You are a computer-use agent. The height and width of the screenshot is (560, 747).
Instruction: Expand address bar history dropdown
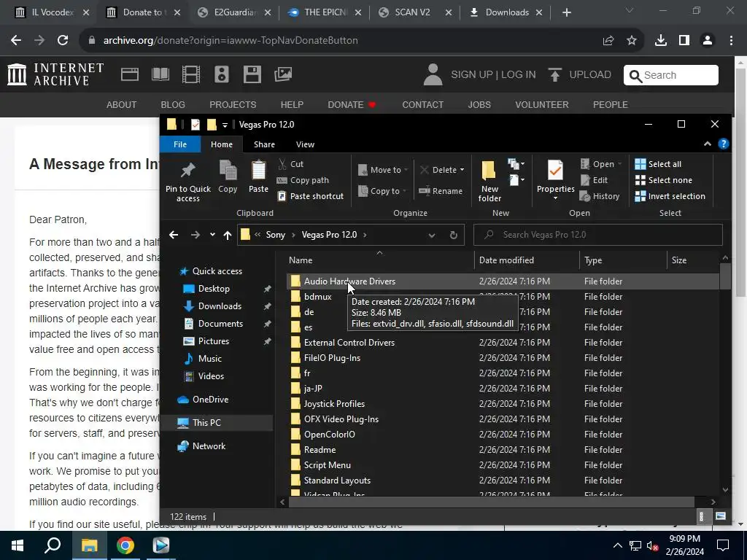pyautogui.click(x=432, y=235)
